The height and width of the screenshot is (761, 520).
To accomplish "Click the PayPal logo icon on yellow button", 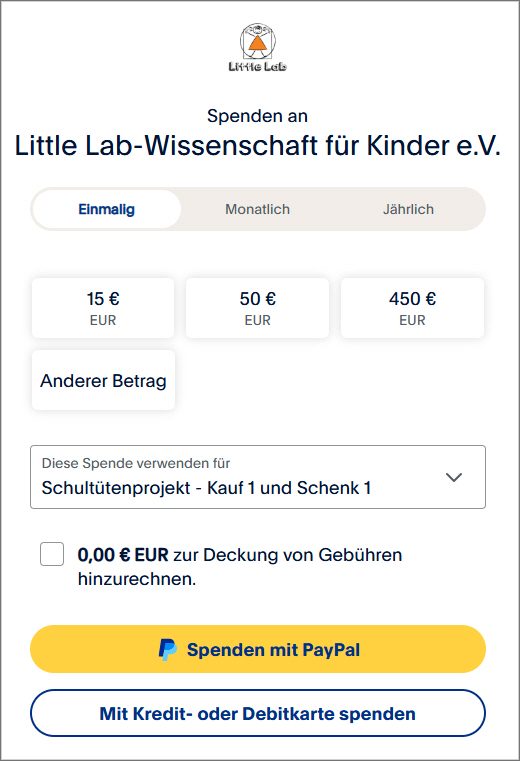I will (x=168, y=649).
